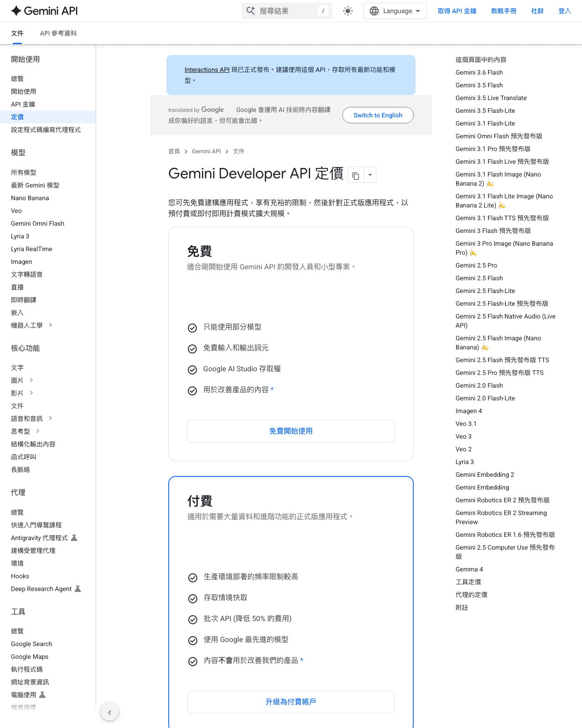Viewport: 582px width, 728px height.
Task: Open 取得 API 金鑰 in top navigation
Action: point(457,11)
